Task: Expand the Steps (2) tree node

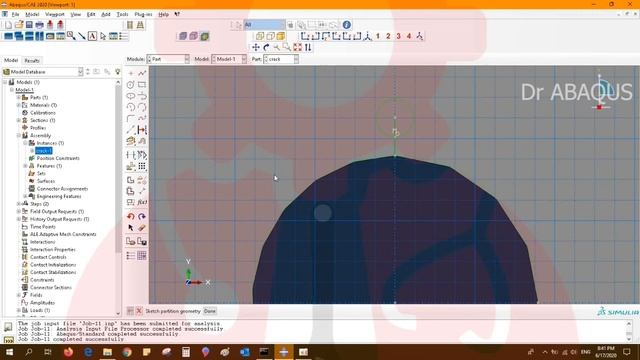Action: (18, 204)
